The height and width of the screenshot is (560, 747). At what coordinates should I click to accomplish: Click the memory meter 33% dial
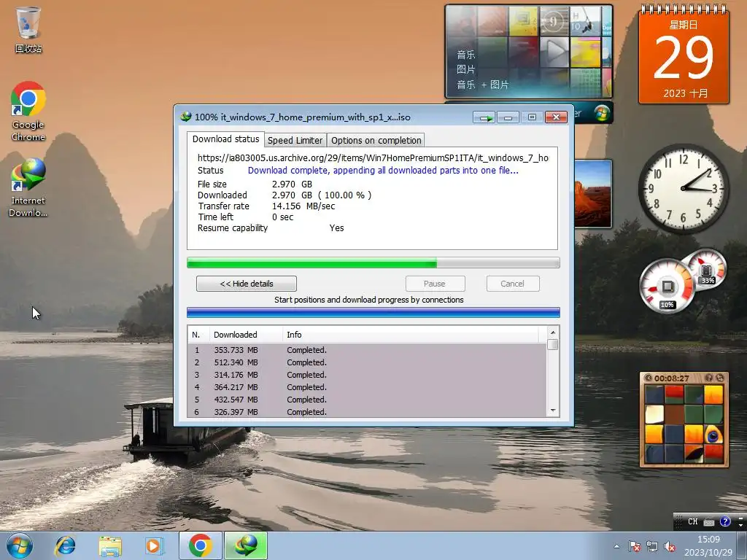(x=707, y=270)
